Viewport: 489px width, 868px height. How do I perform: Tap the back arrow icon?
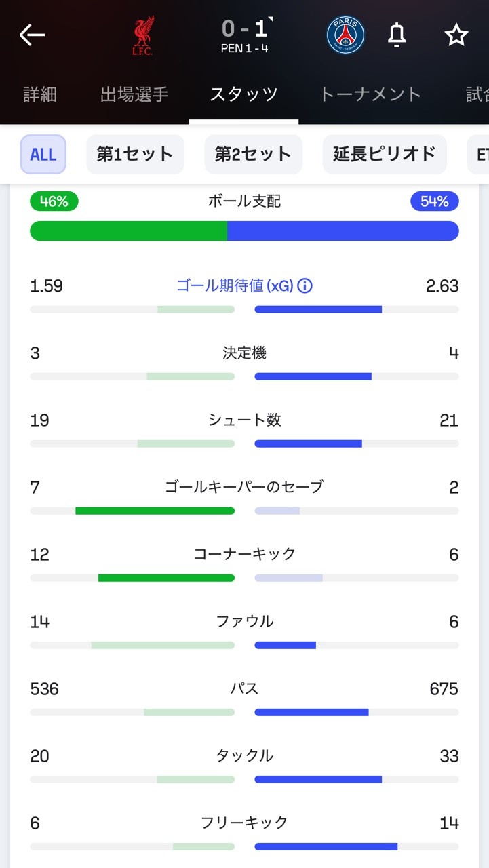[x=32, y=35]
